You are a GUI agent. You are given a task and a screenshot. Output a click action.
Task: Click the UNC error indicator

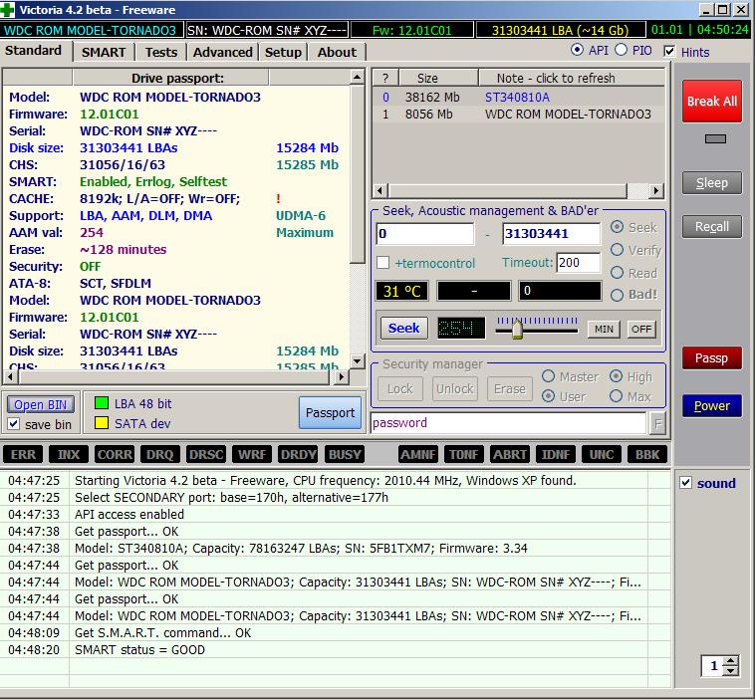pyautogui.click(x=602, y=454)
